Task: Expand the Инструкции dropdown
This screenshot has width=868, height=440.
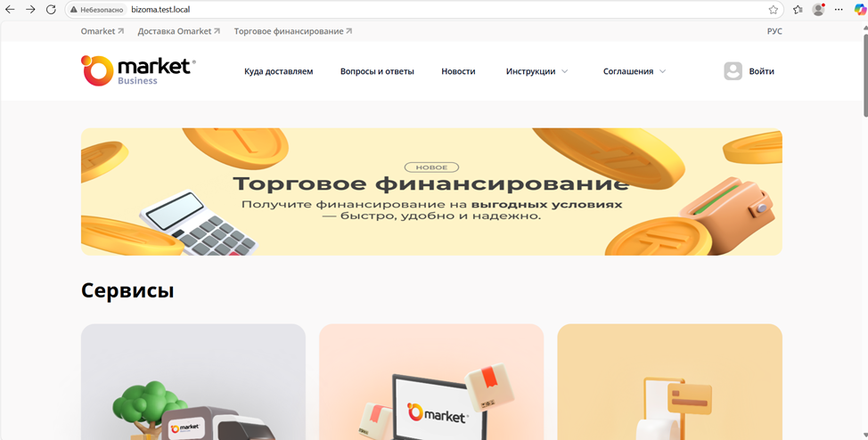Action: pyautogui.click(x=537, y=71)
